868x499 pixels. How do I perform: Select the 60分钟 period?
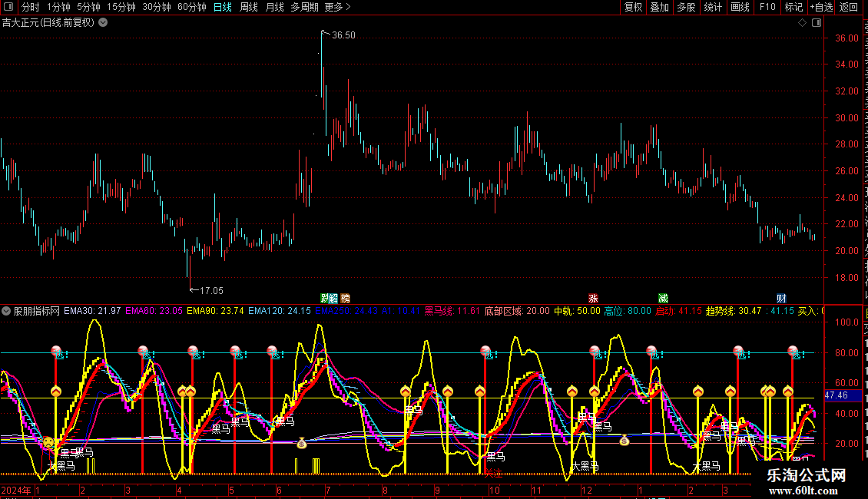tap(192, 7)
